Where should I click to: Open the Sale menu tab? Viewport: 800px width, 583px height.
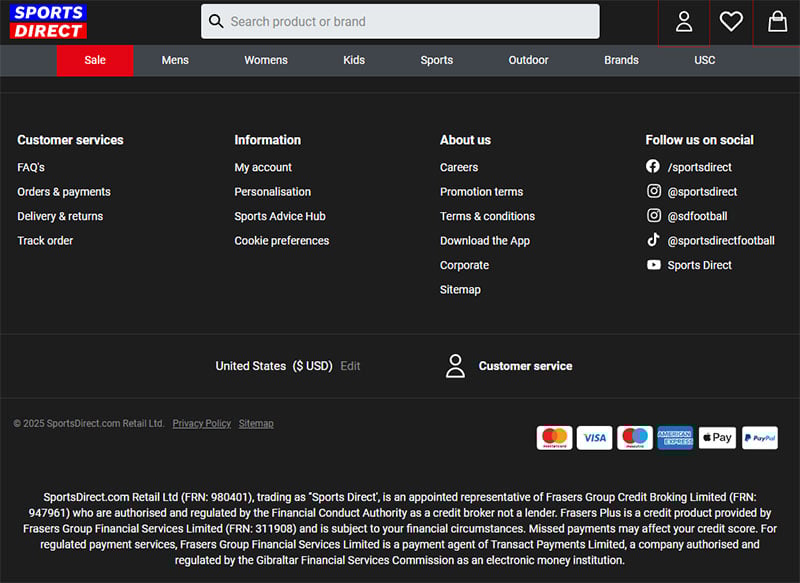pos(95,60)
